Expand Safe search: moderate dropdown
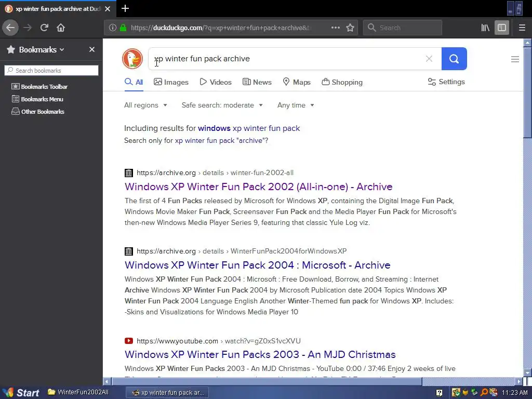This screenshot has height=399, width=532. tap(222, 105)
